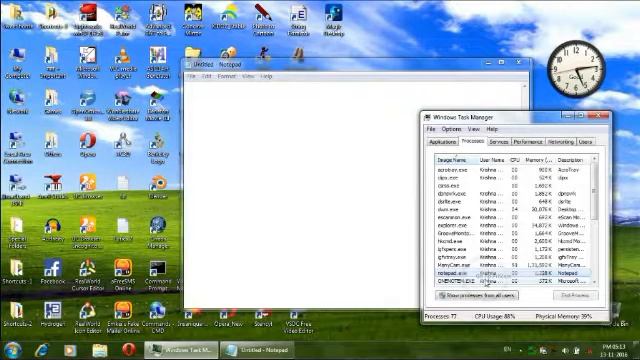Select the ONENOTEM.EXE process row

coord(513,281)
